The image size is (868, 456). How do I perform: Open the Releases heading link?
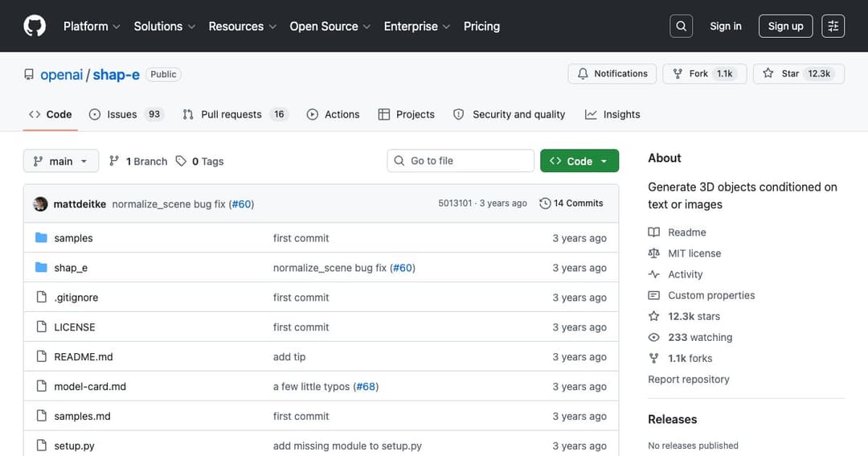(672, 420)
